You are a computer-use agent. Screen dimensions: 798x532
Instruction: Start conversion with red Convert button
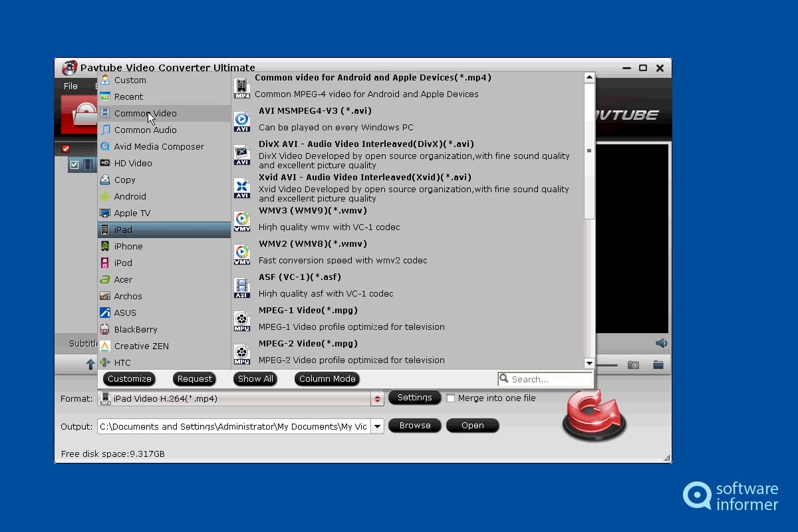click(x=594, y=416)
